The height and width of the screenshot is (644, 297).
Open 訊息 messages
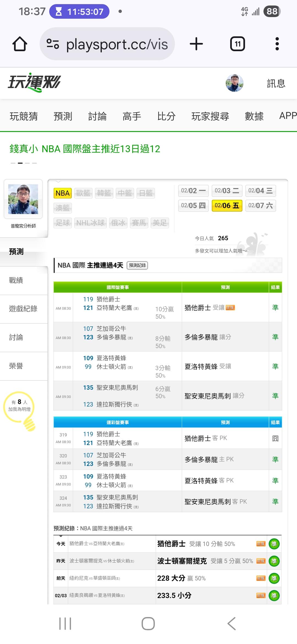click(276, 83)
